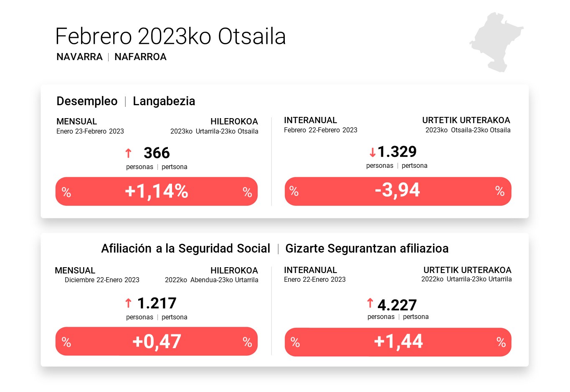Click the "Gizarte Segurantzan afiliazioa" heading

[367, 248]
